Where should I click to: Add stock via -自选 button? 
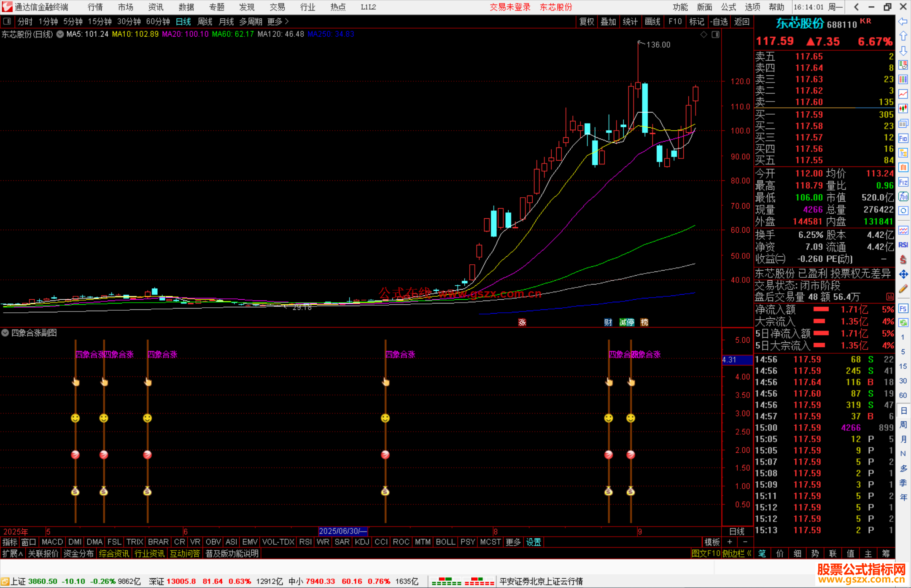[x=719, y=21]
